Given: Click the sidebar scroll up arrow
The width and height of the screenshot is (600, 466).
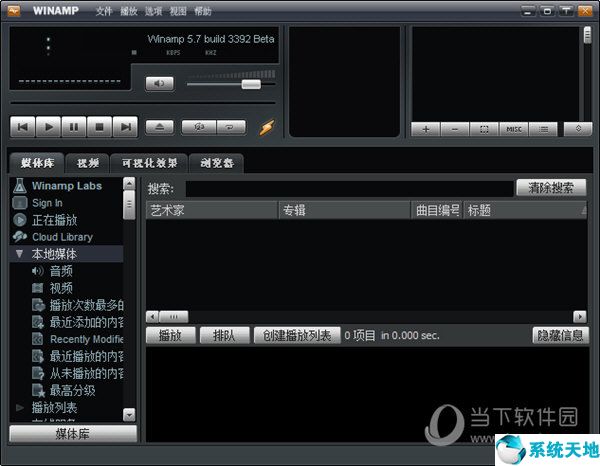Looking at the screenshot, I should (129, 184).
